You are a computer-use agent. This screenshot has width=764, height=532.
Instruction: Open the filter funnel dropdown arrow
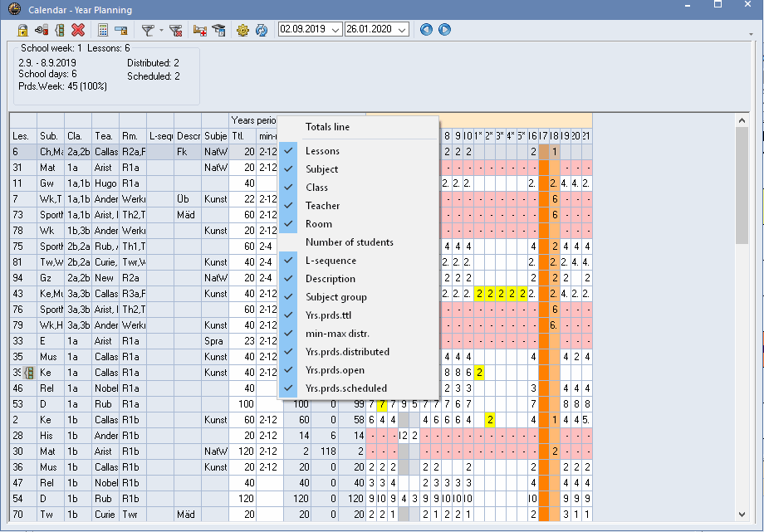click(x=161, y=30)
